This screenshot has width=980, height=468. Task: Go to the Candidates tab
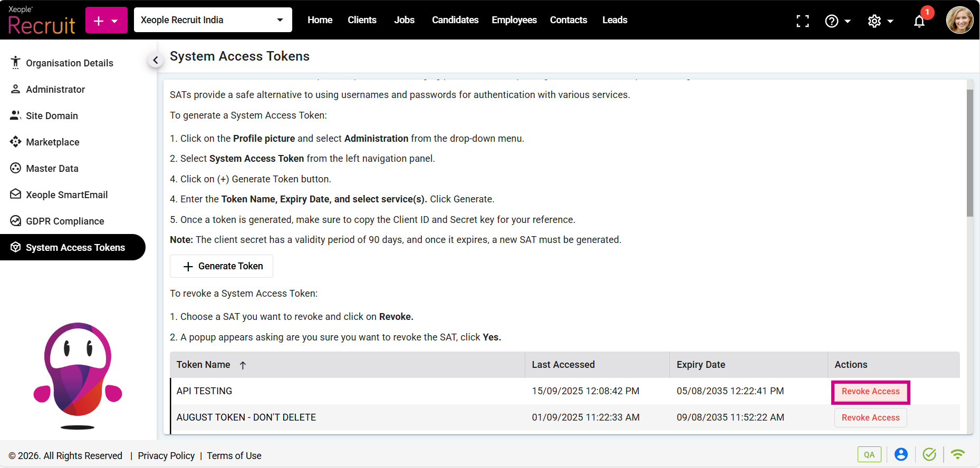coord(455,20)
